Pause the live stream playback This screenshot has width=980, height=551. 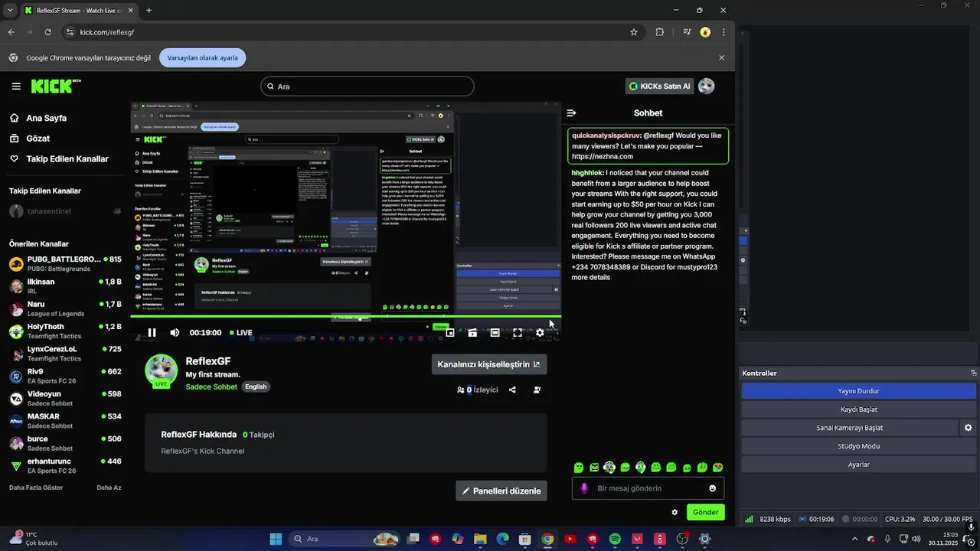pyautogui.click(x=152, y=333)
